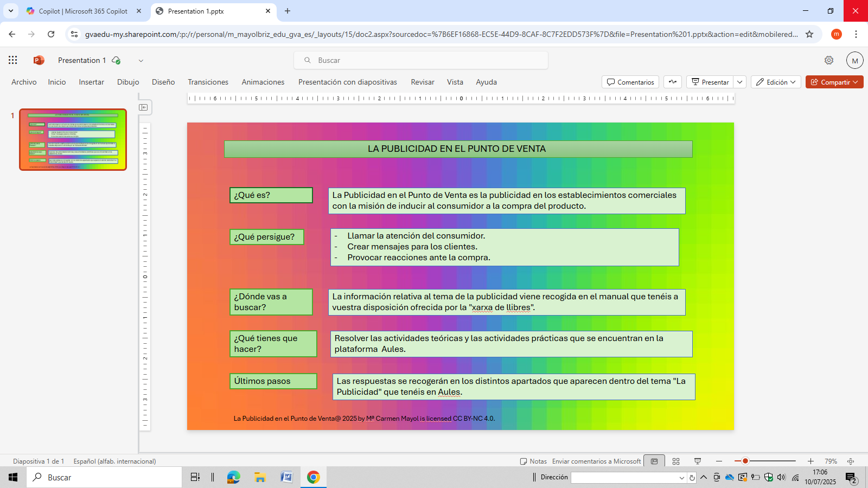Open the Transiciones ribbon tab
The image size is (868, 488).
pyautogui.click(x=208, y=82)
